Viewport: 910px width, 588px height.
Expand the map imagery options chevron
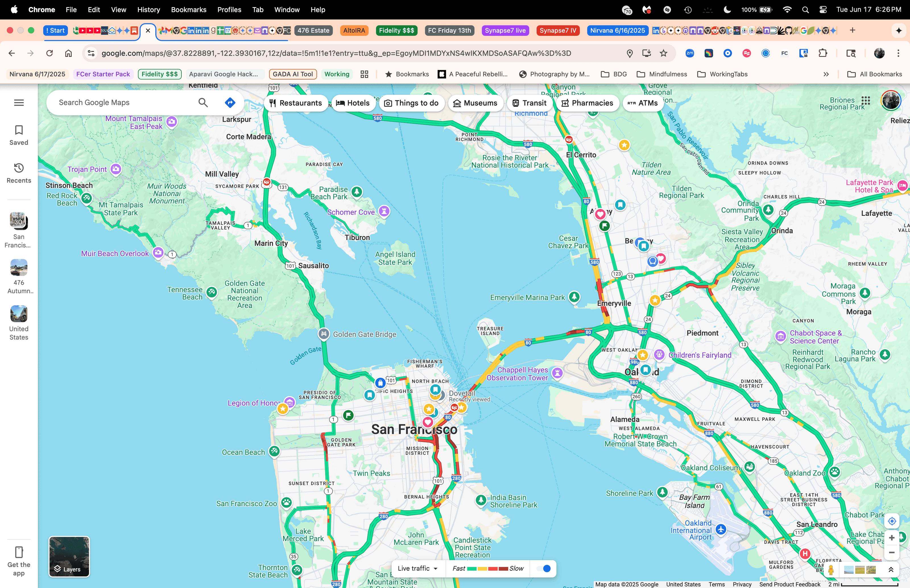click(891, 570)
